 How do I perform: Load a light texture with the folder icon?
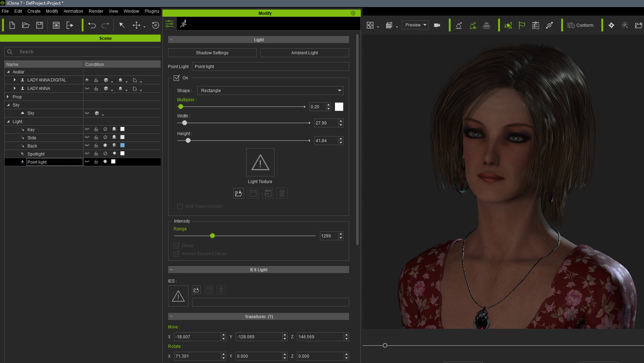coord(239,193)
